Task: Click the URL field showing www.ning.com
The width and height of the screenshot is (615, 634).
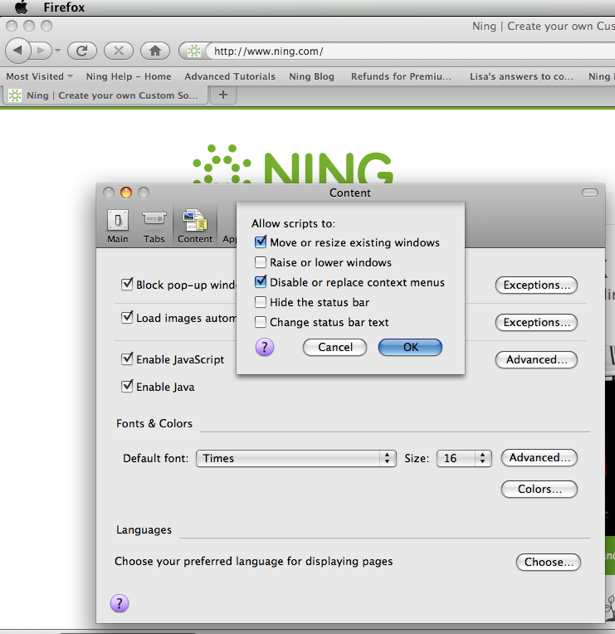Action: pyautogui.click(x=412, y=51)
